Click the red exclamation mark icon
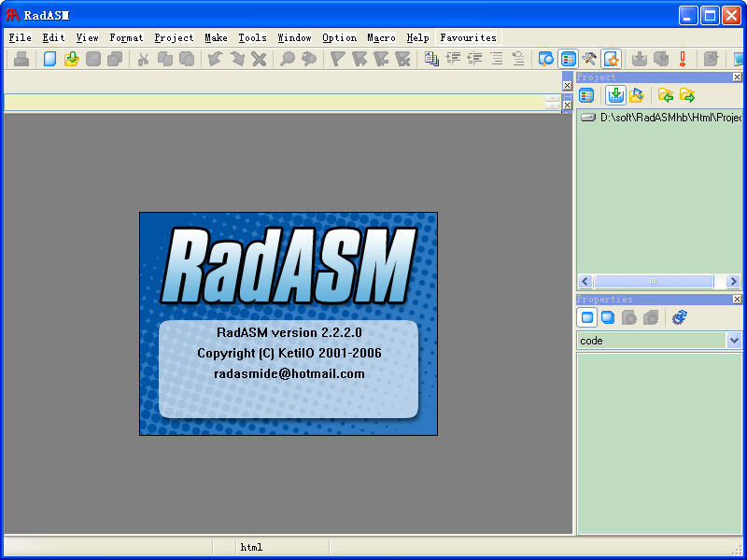This screenshot has width=747, height=560. point(683,59)
